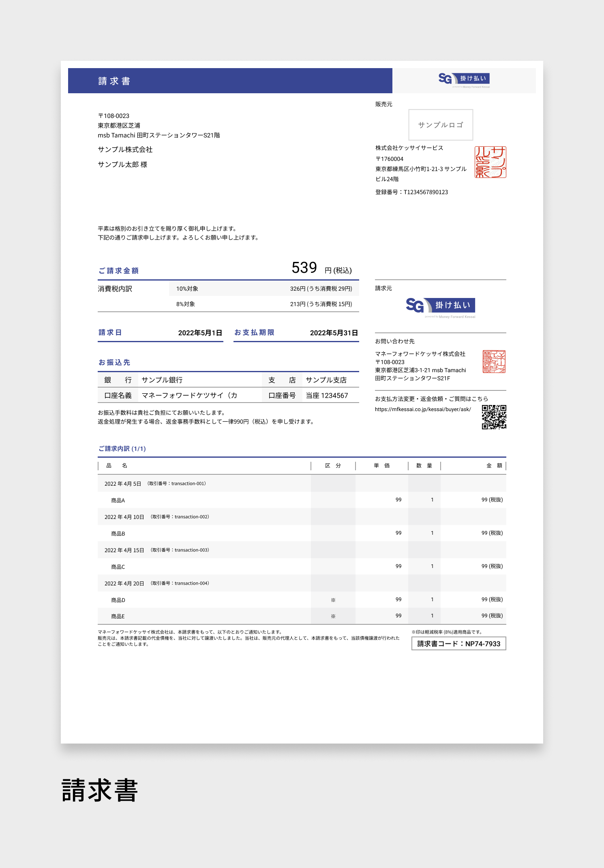Screen dimensions: 604x868
Task: Click サンプル太郎 様 text
Action: point(122,165)
